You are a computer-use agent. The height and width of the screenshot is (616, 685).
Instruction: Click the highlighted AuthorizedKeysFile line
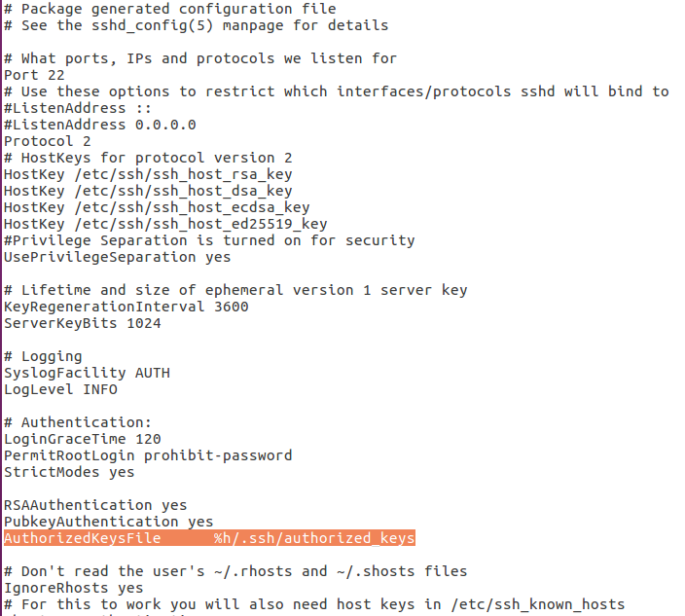point(209,538)
